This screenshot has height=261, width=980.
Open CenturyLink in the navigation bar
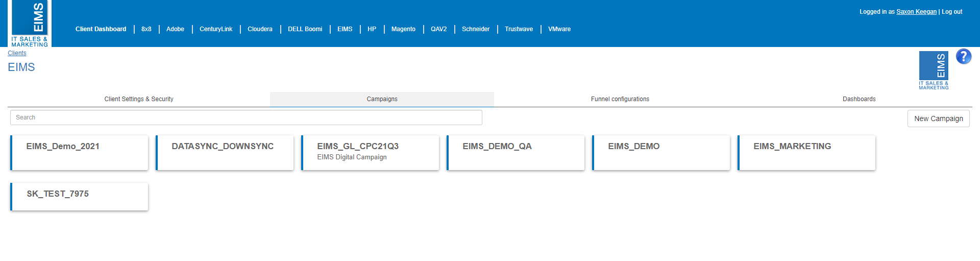tap(216, 29)
